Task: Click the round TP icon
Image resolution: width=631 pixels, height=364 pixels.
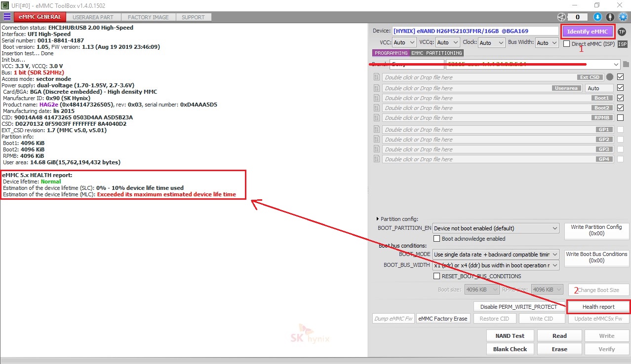Action: [622, 32]
